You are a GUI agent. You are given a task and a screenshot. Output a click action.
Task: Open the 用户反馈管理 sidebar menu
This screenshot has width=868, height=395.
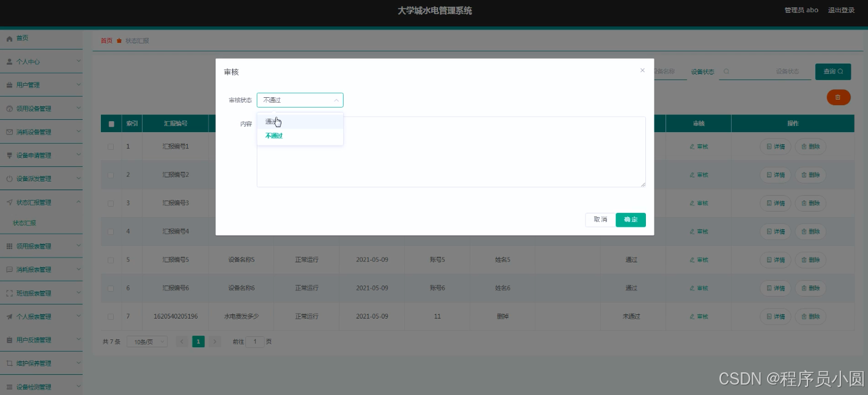[41, 340]
